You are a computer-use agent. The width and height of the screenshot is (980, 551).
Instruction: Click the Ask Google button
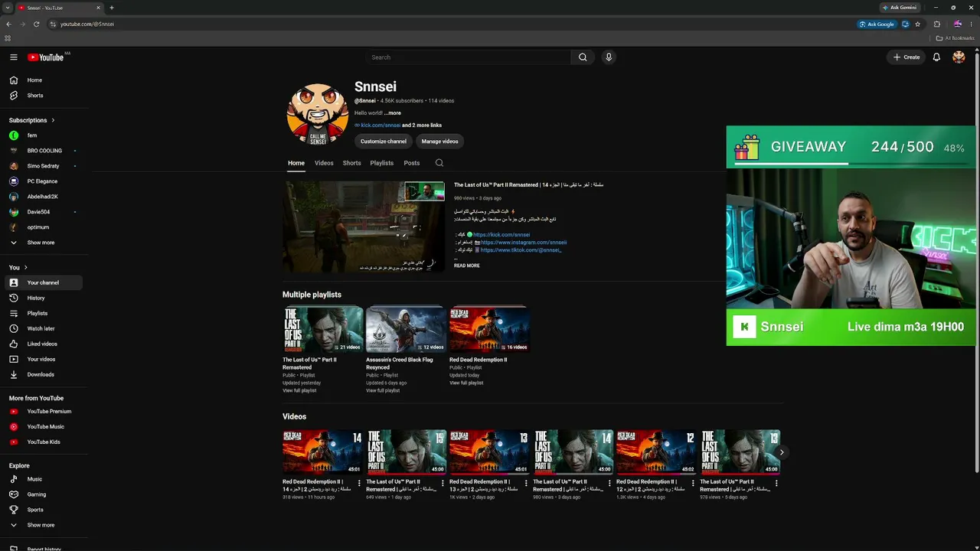click(877, 24)
